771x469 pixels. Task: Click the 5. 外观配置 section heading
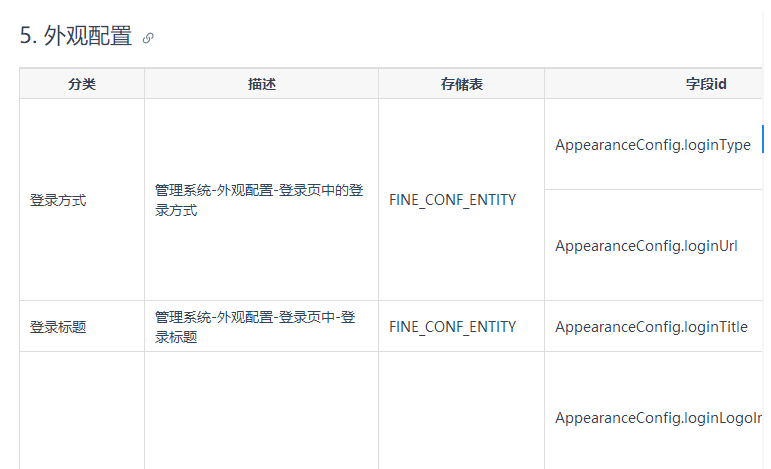click(76, 36)
